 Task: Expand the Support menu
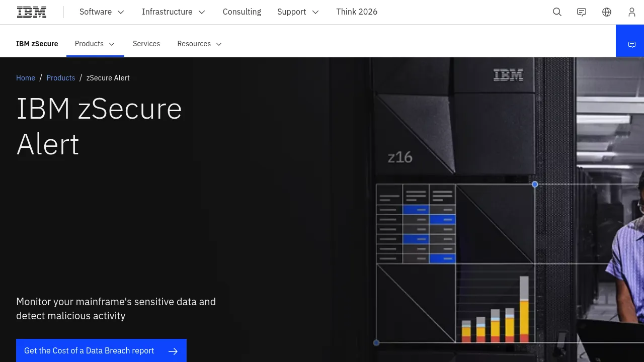click(298, 12)
